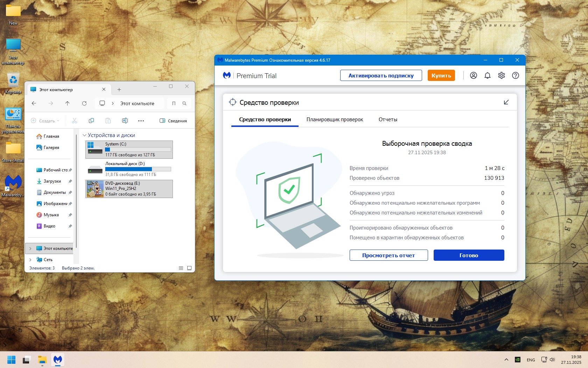Select 'Этот компьютер' desktop icon
The width and height of the screenshot is (588, 368).
pyautogui.click(x=13, y=52)
